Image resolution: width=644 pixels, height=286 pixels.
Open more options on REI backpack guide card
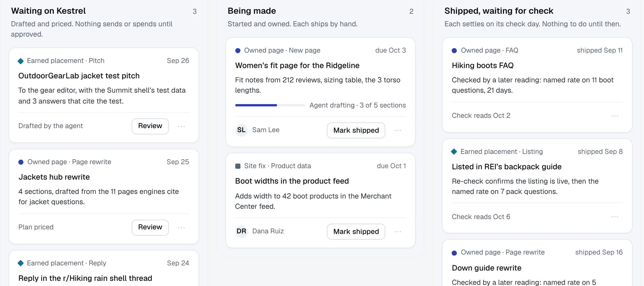pos(615,217)
